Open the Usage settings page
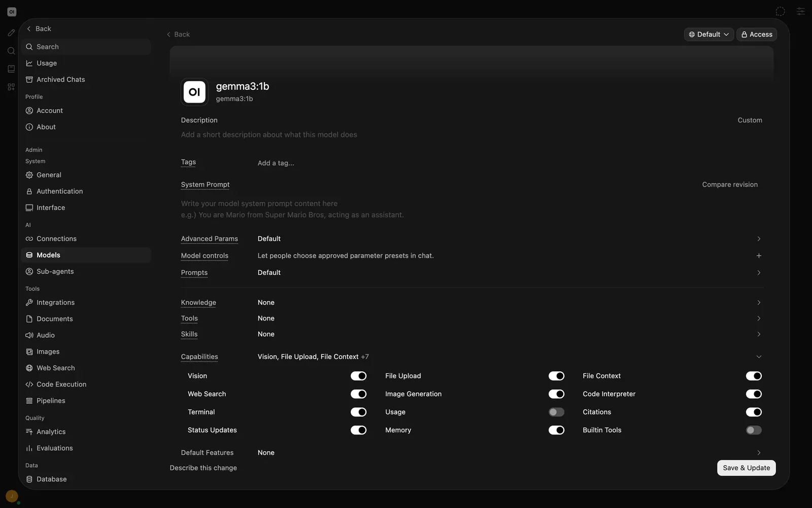 tap(86, 63)
